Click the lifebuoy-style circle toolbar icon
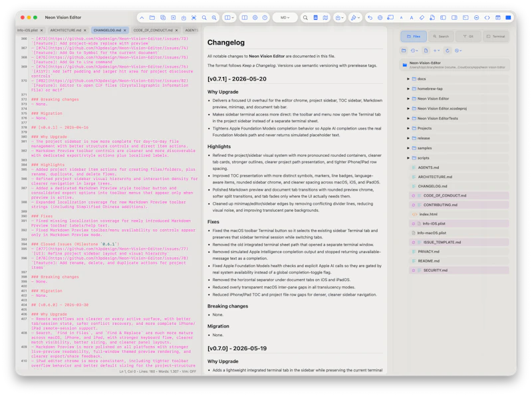The height and width of the screenshot is (396, 532). tap(380, 18)
